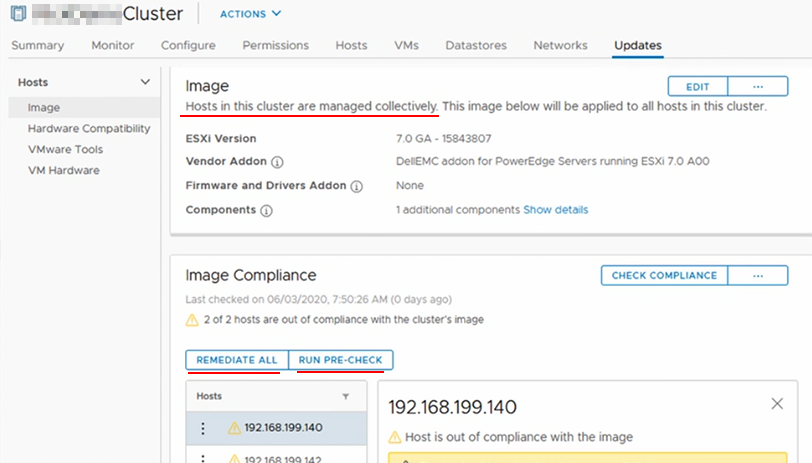Open the Datastores tab
Image resolution: width=812 pixels, height=463 pixels.
point(476,46)
